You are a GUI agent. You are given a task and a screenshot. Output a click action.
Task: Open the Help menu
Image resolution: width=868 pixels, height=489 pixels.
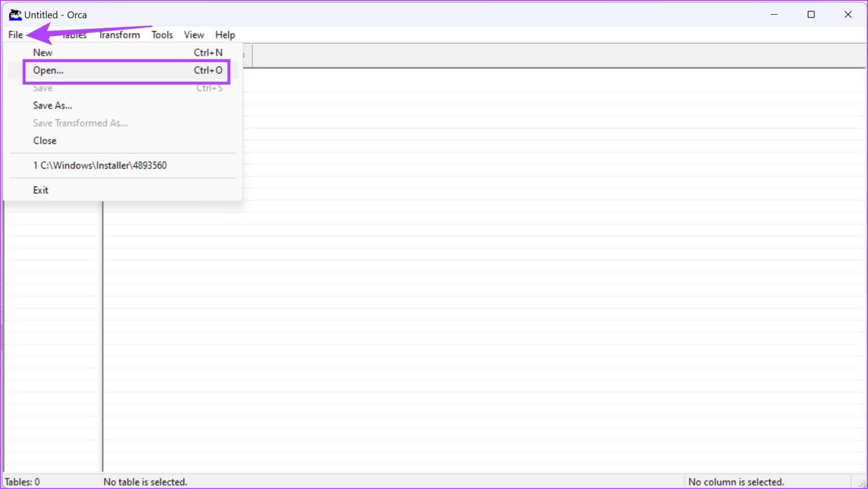225,34
